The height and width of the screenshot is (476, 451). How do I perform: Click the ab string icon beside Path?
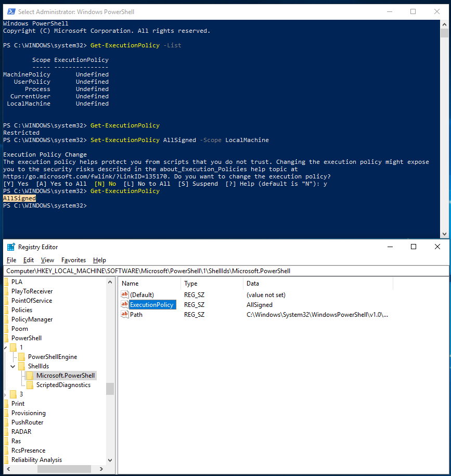(x=124, y=314)
